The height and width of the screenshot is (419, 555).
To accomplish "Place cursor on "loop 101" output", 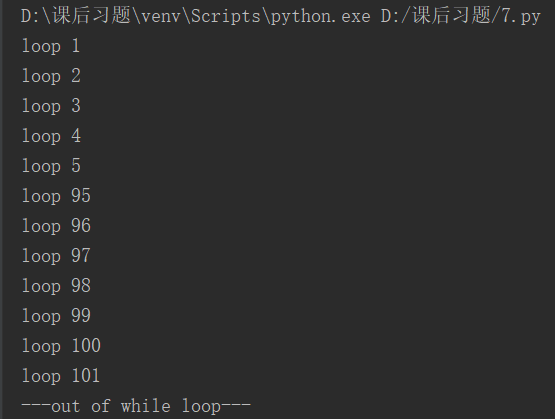I will (61, 376).
